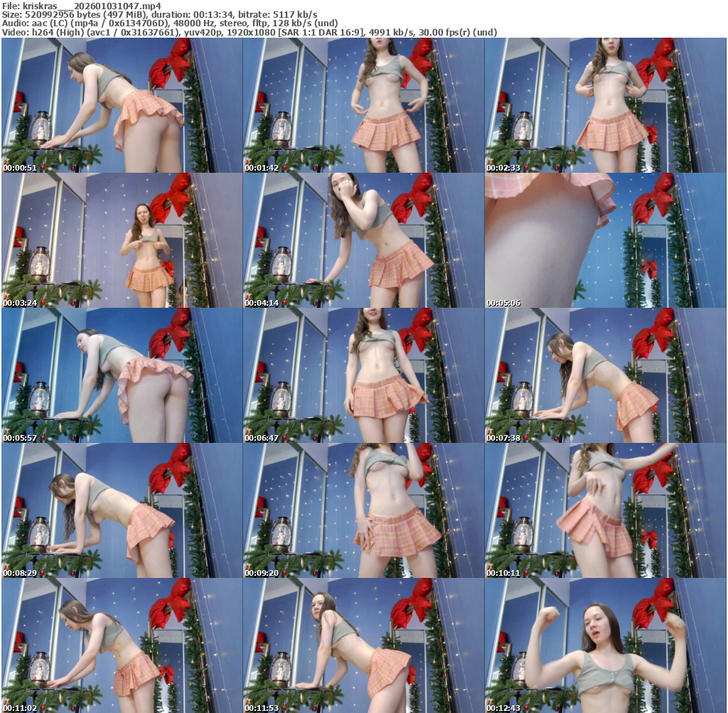Click the file name ending in 202601031047.mp4
The width and height of the screenshot is (728, 713).
tap(92, 6)
